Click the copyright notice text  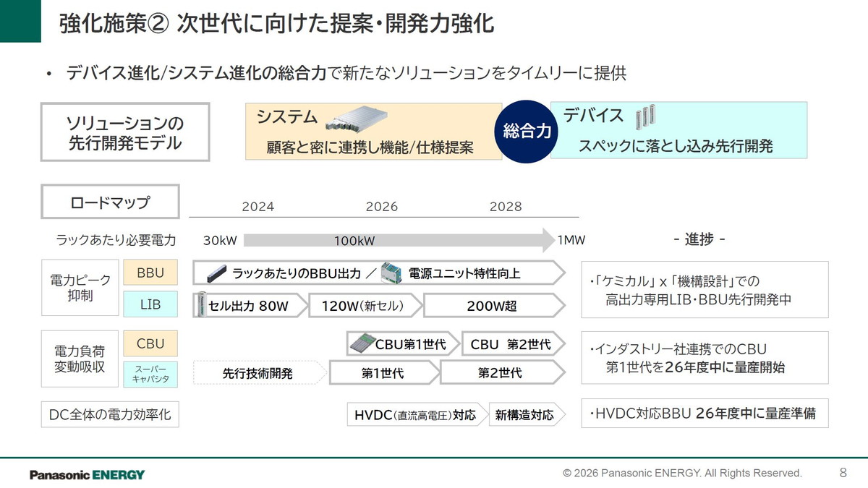(x=683, y=473)
